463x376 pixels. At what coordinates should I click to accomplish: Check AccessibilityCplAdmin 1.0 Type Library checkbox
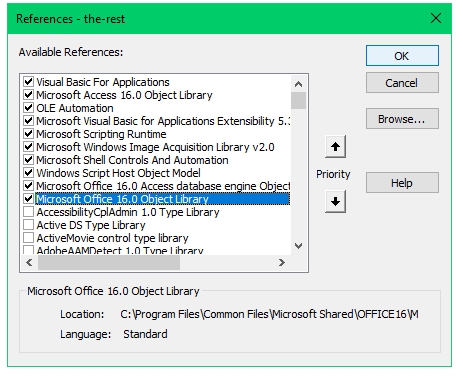pyautogui.click(x=28, y=212)
